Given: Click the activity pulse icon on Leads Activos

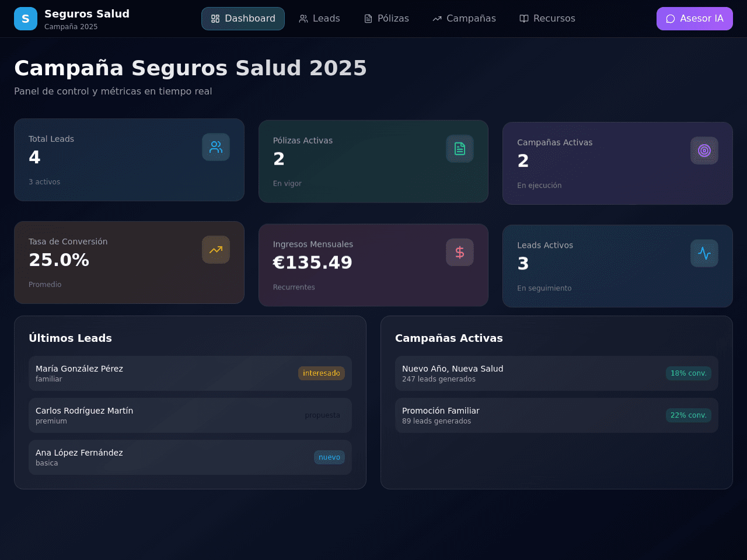Looking at the screenshot, I should tap(704, 253).
